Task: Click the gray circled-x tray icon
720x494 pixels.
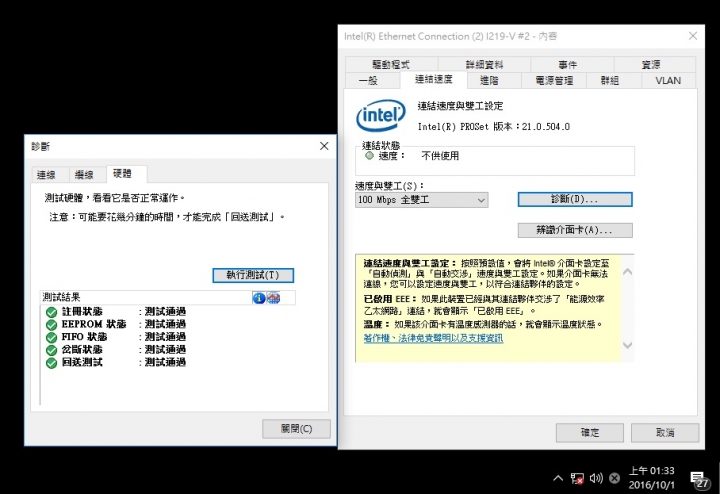Action: pos(614,478)
